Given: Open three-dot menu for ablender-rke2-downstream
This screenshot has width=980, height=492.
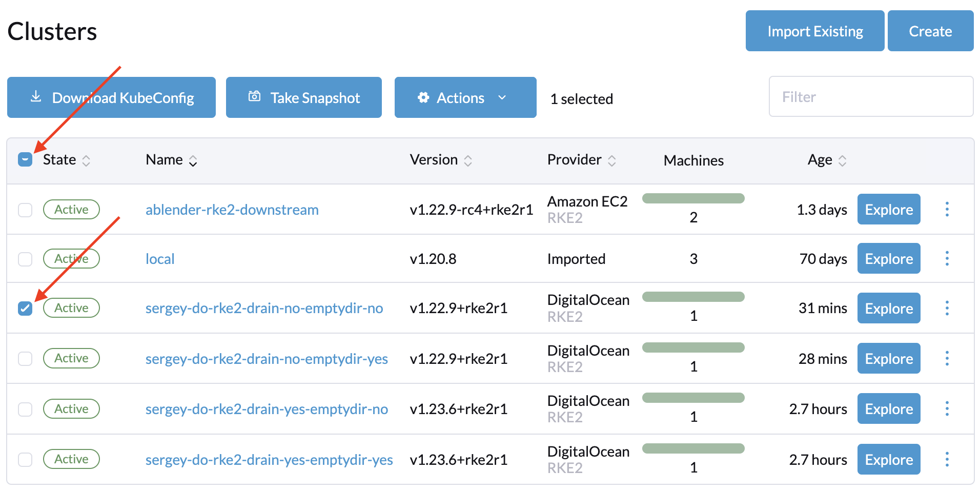Looking at the screenshot, I should [x=947, y=209].
